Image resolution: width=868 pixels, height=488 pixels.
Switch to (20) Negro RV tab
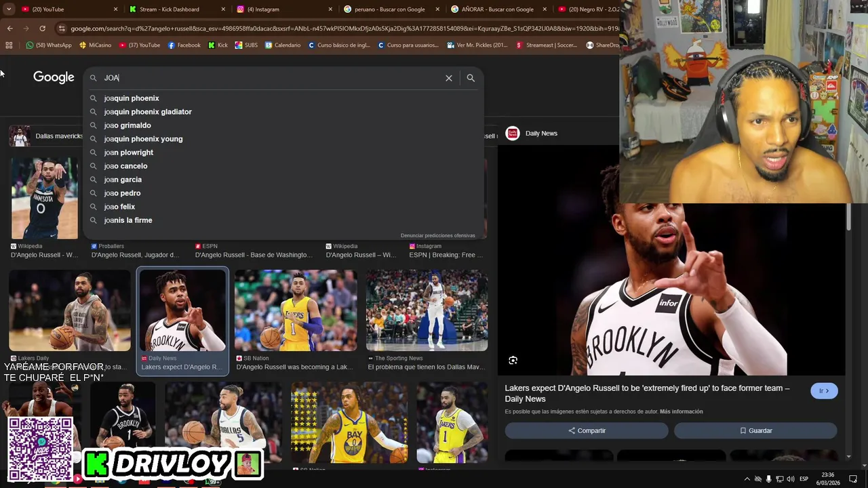(x=590, y=9)
